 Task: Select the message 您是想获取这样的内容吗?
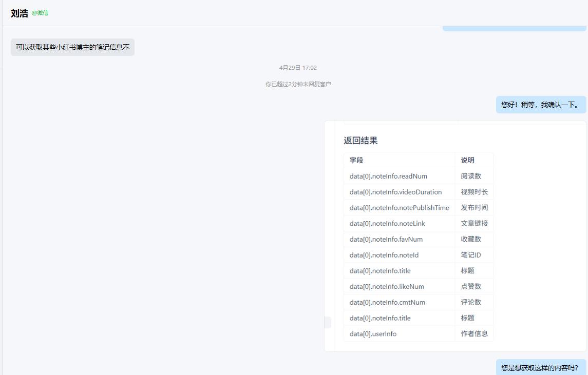(x=541, y=367)
